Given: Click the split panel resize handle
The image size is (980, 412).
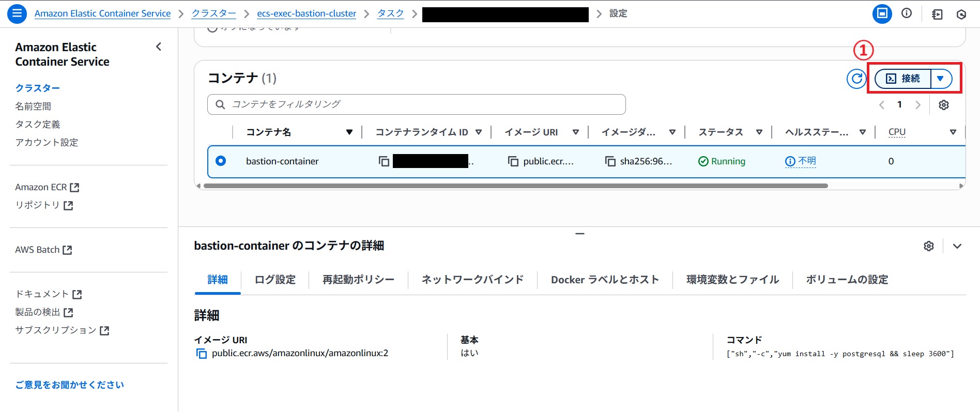Looking at the screenshot, I should pyautogui.click(x=579, y=234).
